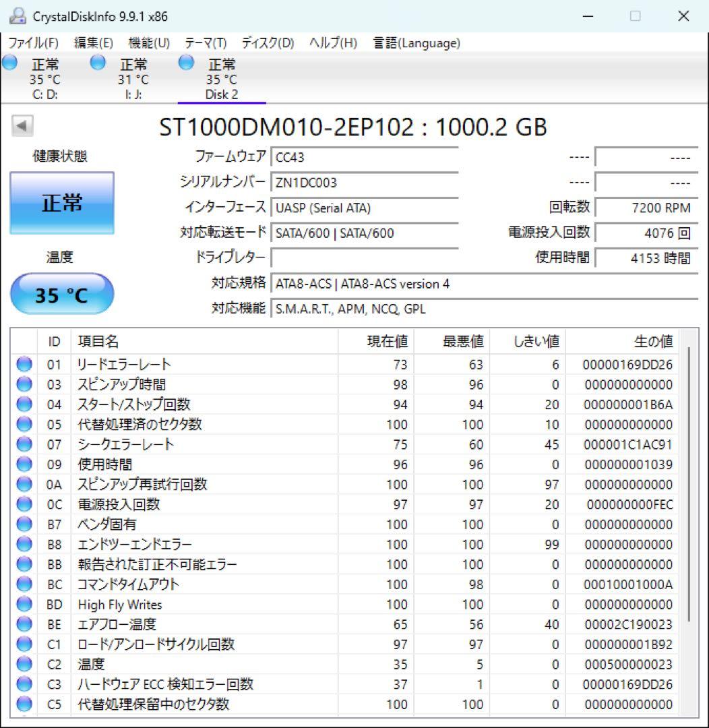Viewport: 709px width, 728px height.
Task: Open the テーマ(T) menu
Action: tap(206, 43)
